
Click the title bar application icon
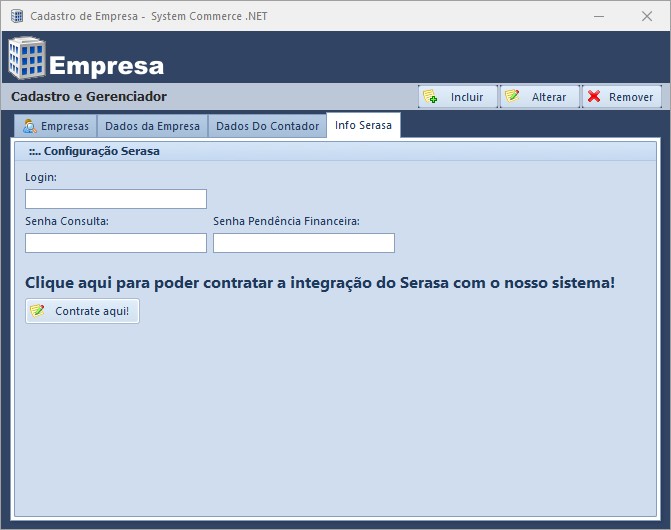pos(17,16)
